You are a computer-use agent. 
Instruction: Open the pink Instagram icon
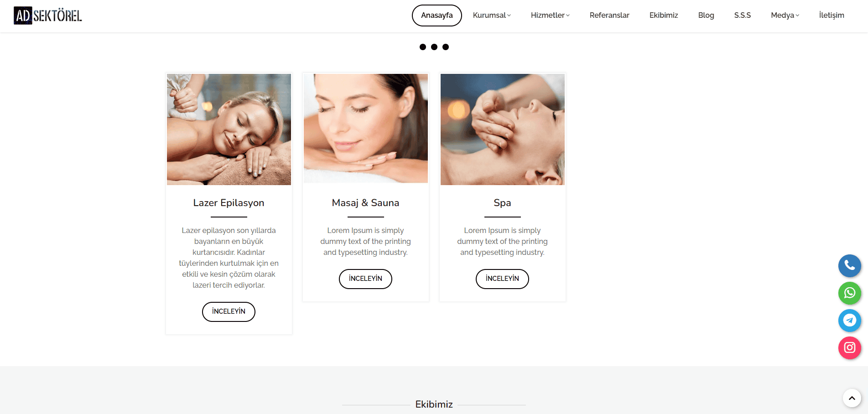click(x=849, y=348)
